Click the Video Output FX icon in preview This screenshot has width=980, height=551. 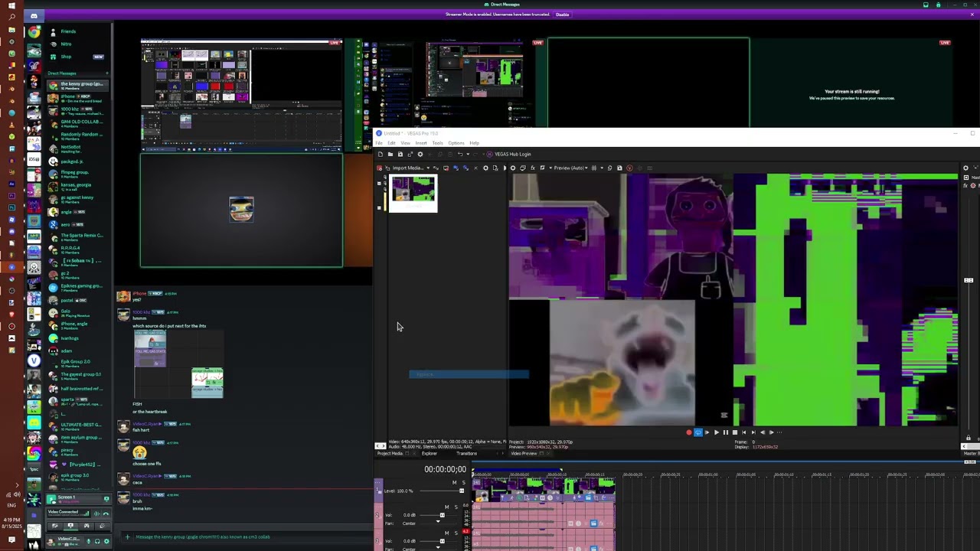532,168
